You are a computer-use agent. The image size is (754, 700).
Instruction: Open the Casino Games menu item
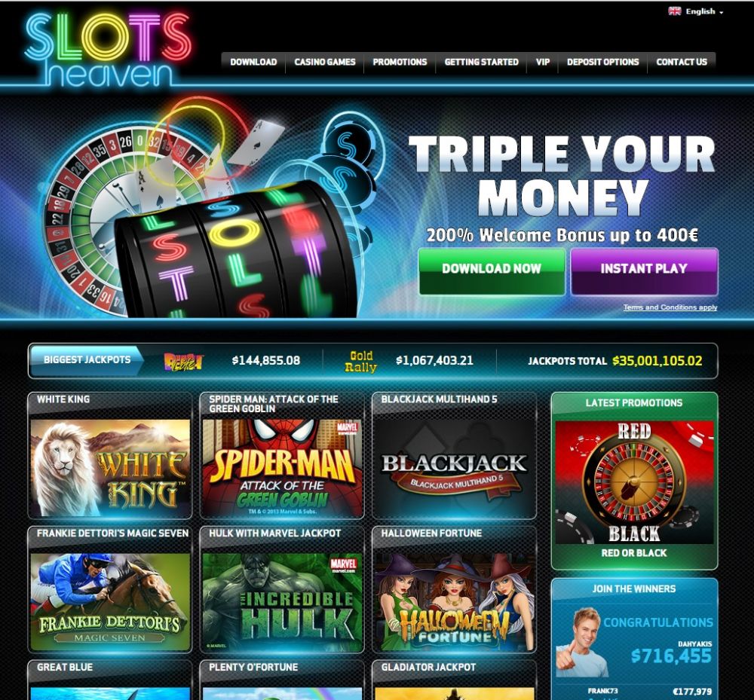click(x=324, y=62)
